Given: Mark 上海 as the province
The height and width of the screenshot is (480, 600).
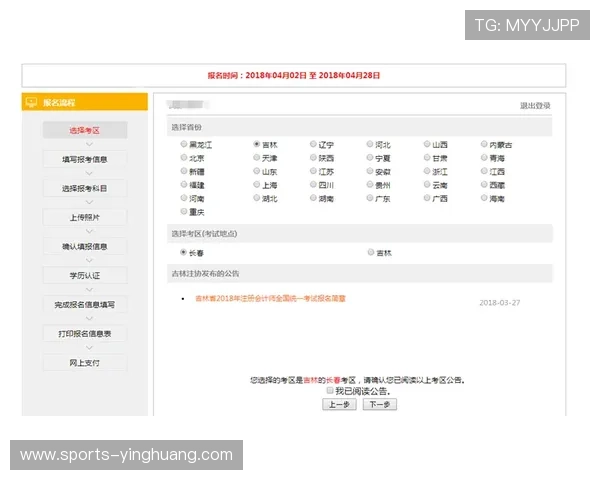Looking at the screenshot, I should coord(257,184).
